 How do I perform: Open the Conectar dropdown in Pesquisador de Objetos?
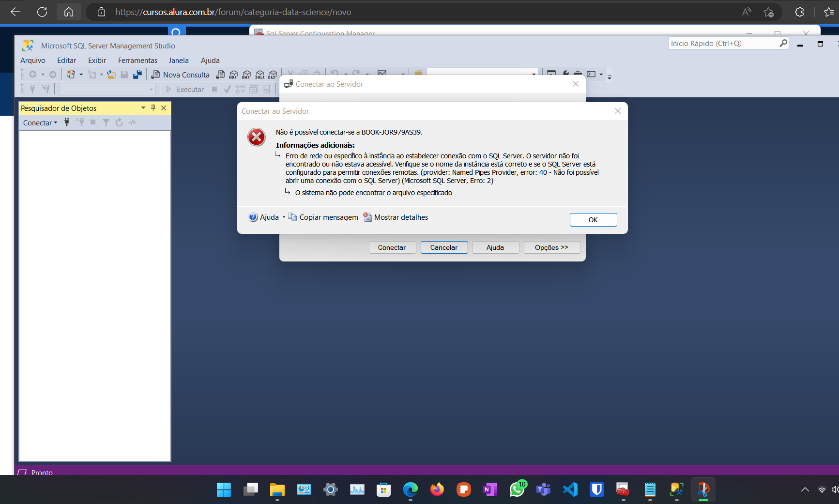click(40, 123)
